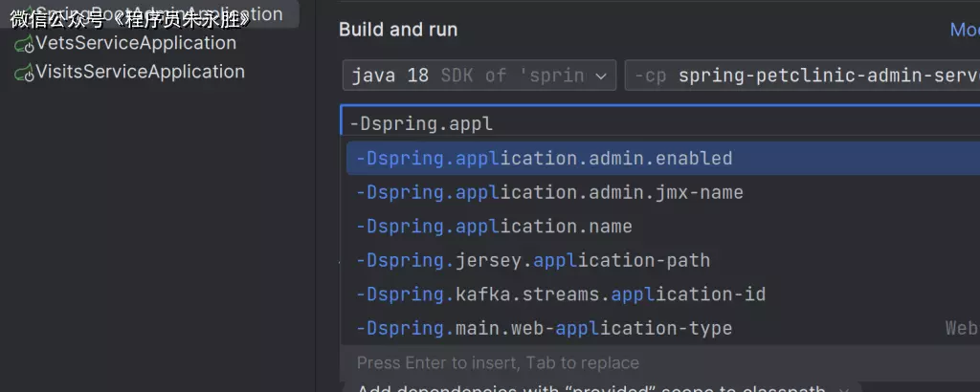The height and width of the screenshot is (392, 980).
Task: Pick the -Dspring.jersey.application-path completion
Action: [x=533, y=260]
